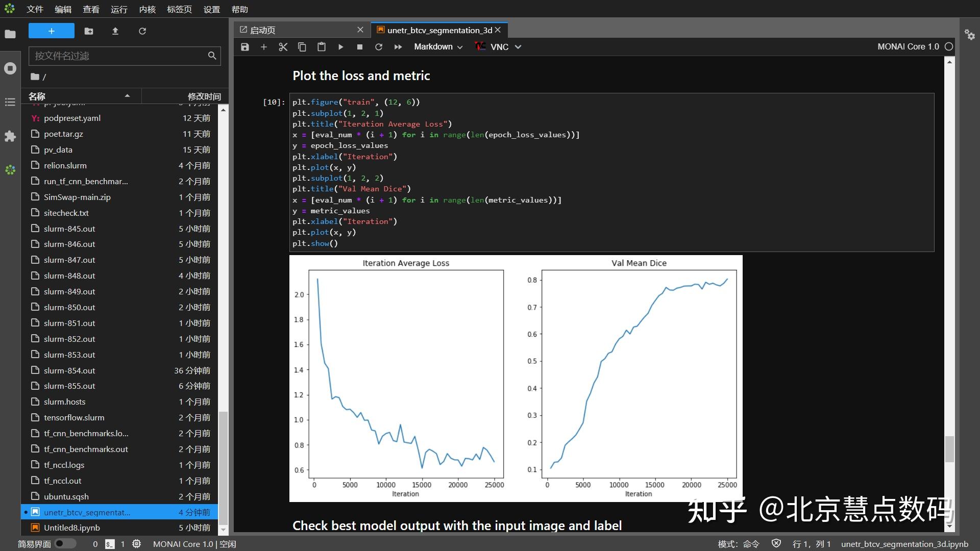This screenshot has height=551, width=980.
Task: Expand the arrow next to VNC
Action: 518,47
